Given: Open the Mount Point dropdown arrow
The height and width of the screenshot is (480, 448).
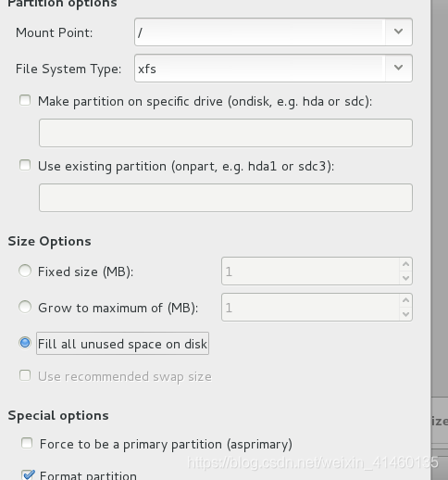Looking at the screenshot, I should [x=398, y=32].
